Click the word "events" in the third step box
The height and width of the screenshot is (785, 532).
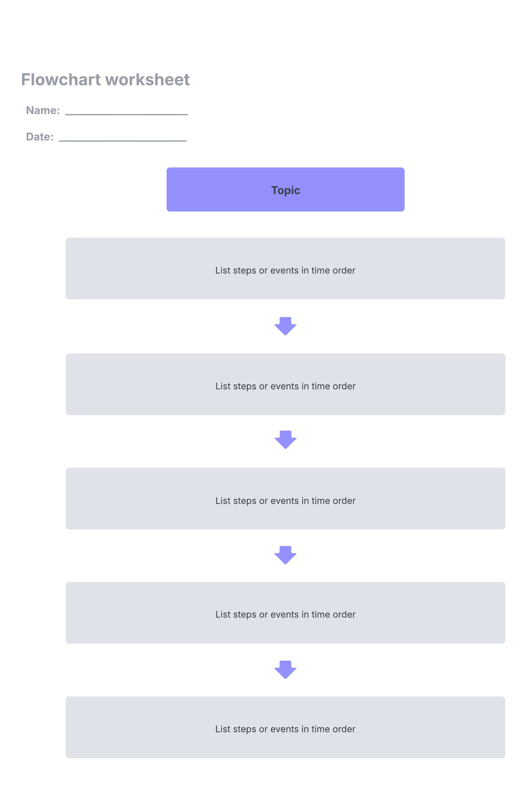coord(285,501)
